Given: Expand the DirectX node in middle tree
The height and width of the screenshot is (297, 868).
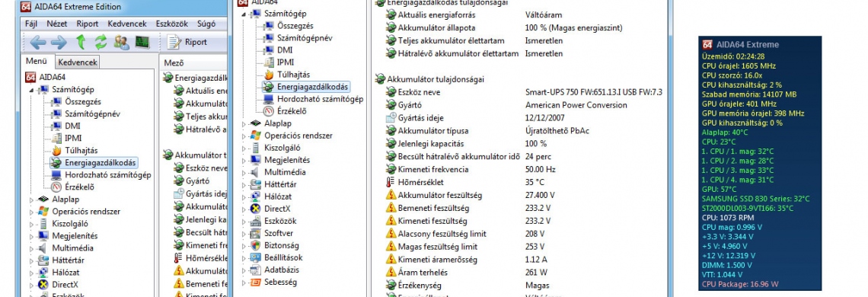Looking at the screenshot, I should (x=244, y=209).
